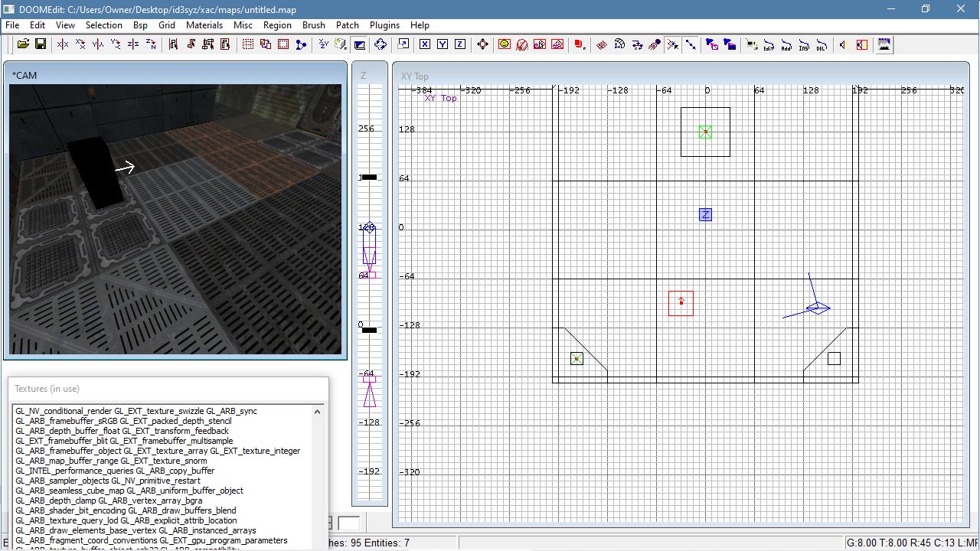Click the Save floppy disk icon
The height and width of the screenshot is (551, 980).
40,44
